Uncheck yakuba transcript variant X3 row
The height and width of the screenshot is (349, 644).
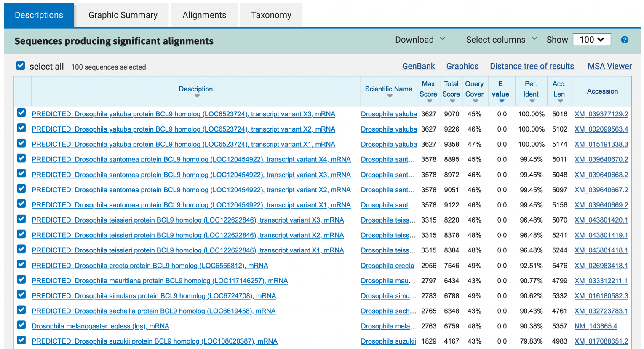tap(21, 113)
